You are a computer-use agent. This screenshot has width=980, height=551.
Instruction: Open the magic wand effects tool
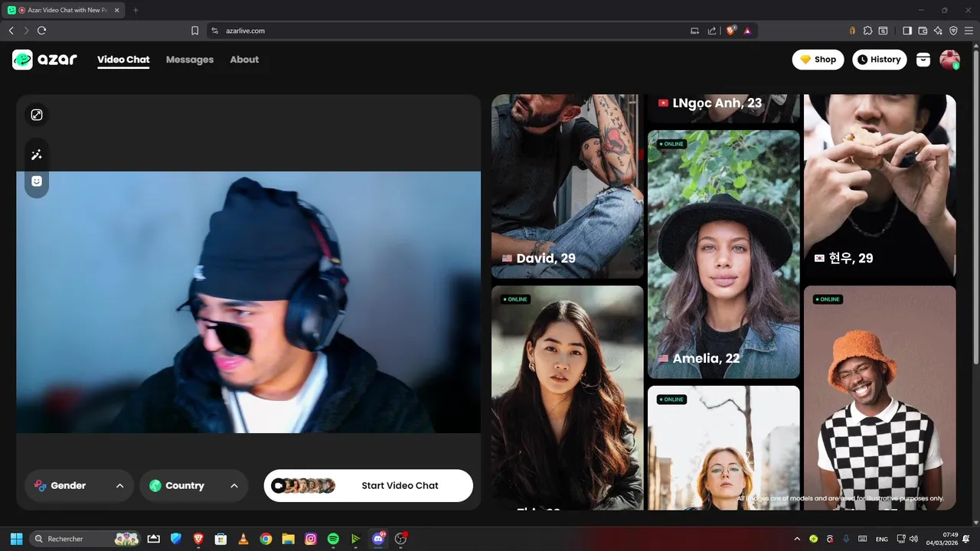37,155
